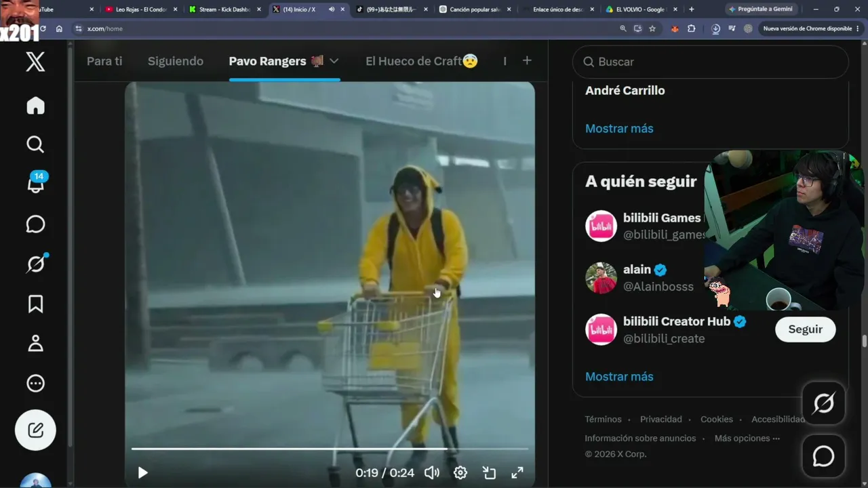Click the X logo in the sidebar
Screen dimensions: 868x488
[35, 62]
